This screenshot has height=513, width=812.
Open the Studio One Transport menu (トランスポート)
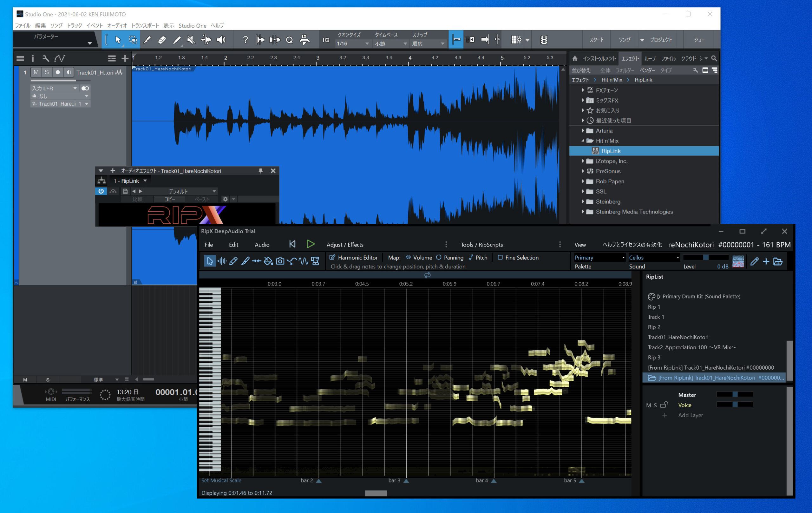click(x=145, y=26)
